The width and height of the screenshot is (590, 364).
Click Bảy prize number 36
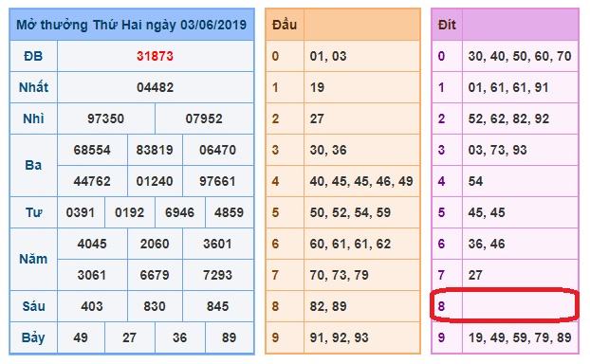point(180,337)
